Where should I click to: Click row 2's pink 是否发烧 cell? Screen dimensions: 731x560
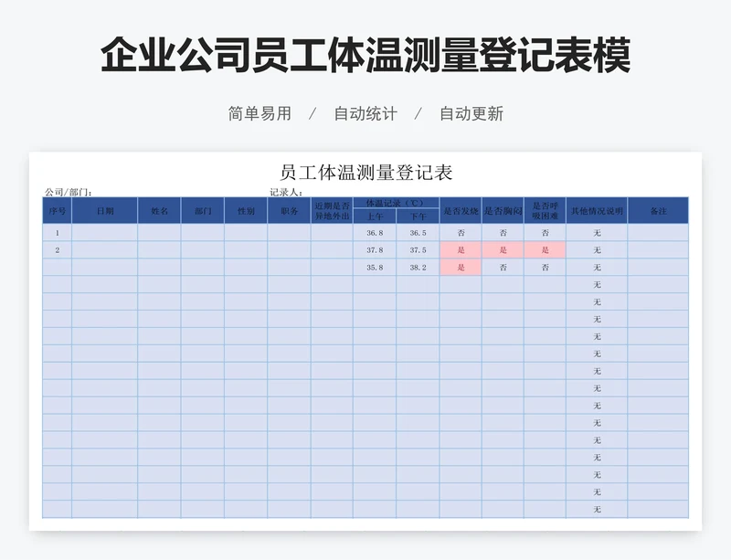pos(461,250)
